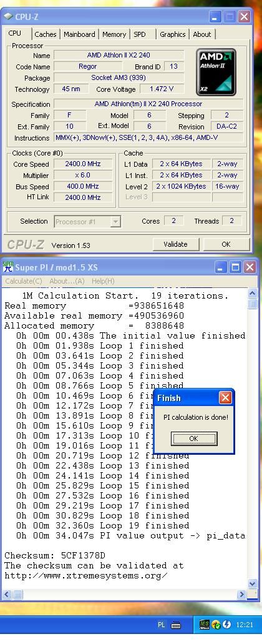Click the yellow-green system tray icon
Image resolution: width=262 pixels, height=644 pixels.
click(x=216, y=625)
